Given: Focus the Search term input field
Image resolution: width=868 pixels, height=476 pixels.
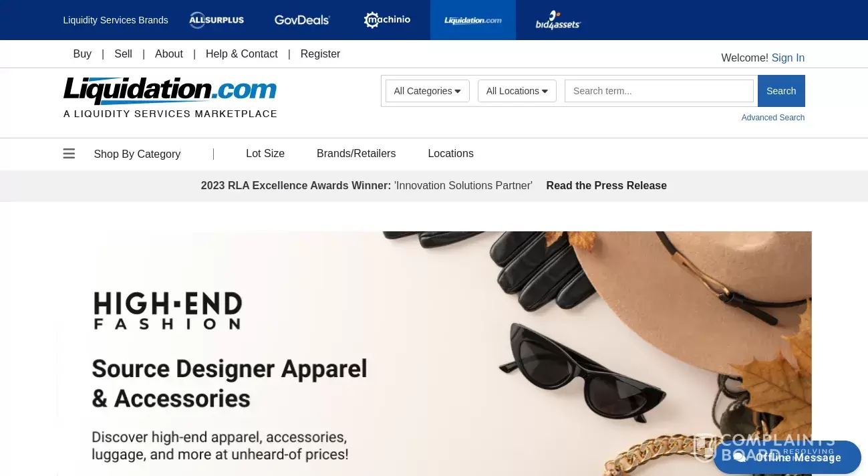Looking at the screenshot, I should pos(659,91).
